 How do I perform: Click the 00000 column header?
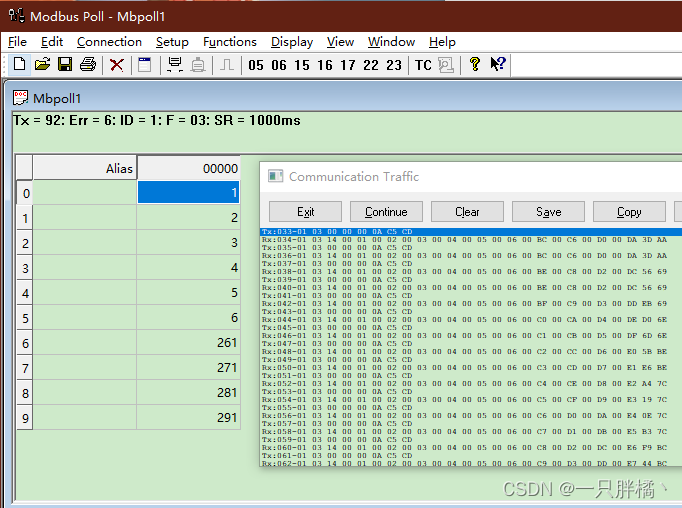pyautogui.click(x=188, y=168)
